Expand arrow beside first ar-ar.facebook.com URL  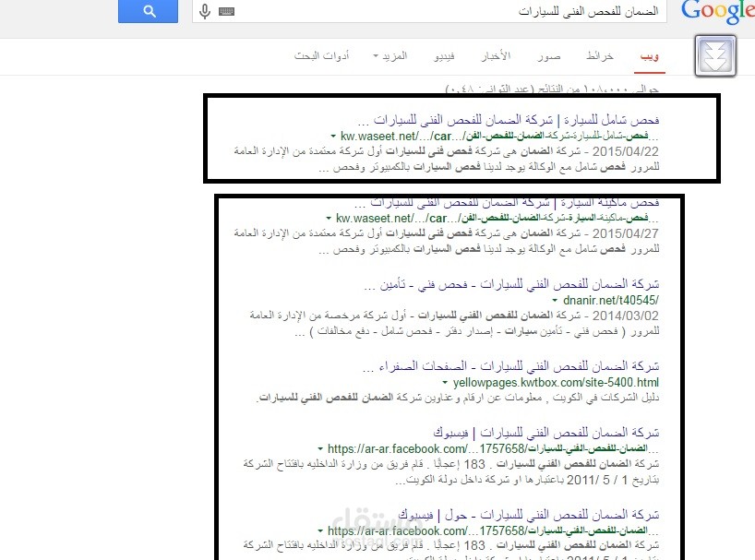[x=320, y=449]
